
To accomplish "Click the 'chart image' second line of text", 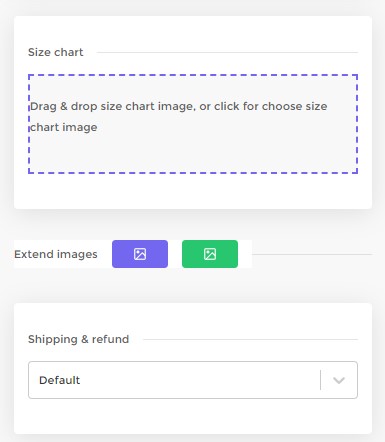I will [x=64, y=127].
